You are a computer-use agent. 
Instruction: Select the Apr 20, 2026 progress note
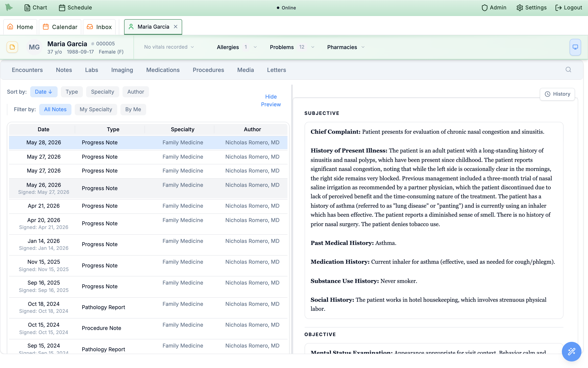[x=148, y=223]
